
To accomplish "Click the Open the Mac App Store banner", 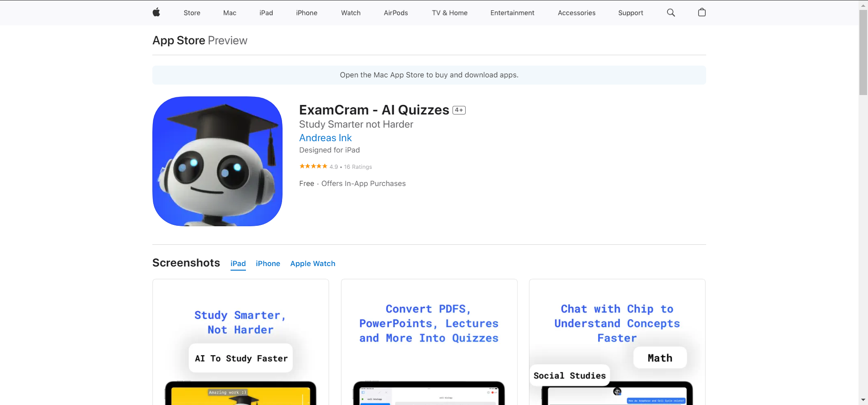I will click(x=429, y=75).
